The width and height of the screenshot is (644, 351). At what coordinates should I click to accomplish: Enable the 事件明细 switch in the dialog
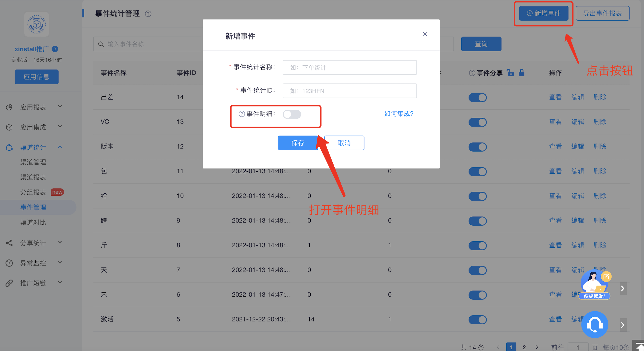[292, 114]
